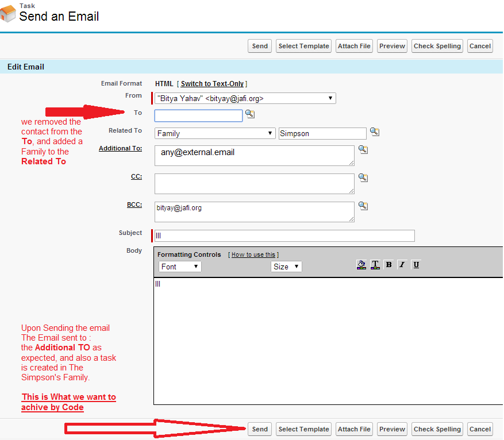Screen dimensions: 504x440
Task: Click the top Send button
Action: point(260,46)
